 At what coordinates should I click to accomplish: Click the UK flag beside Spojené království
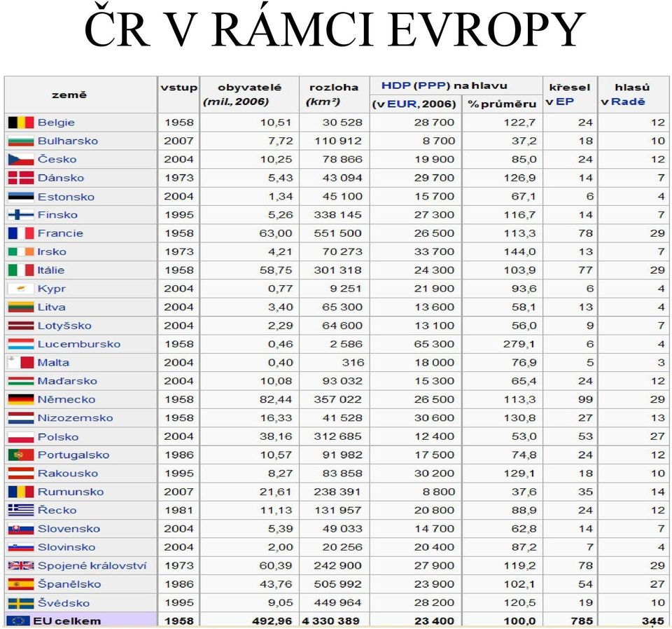[x=20, y=565]
